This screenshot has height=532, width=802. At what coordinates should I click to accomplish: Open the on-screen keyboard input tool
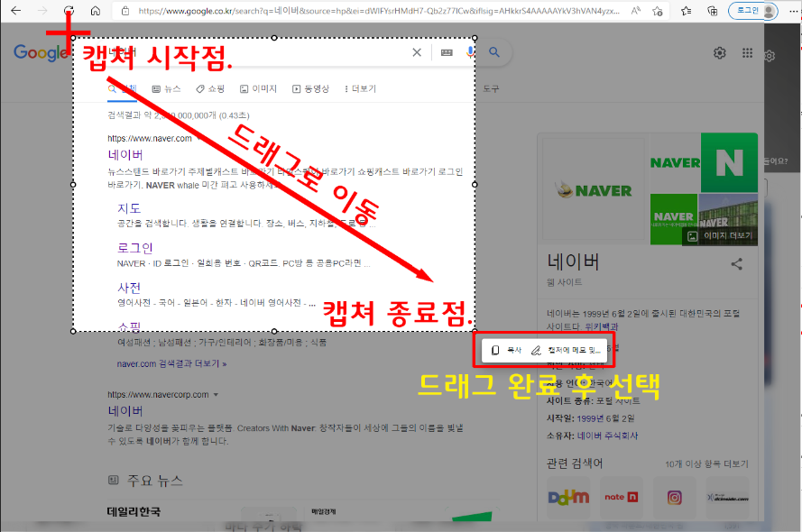point(447,52)
